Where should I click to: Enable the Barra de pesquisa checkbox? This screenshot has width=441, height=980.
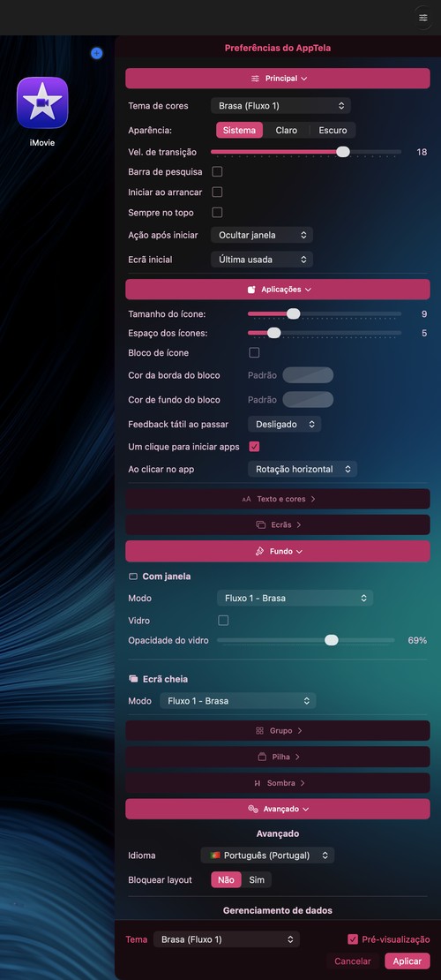(x=217, y=171)
